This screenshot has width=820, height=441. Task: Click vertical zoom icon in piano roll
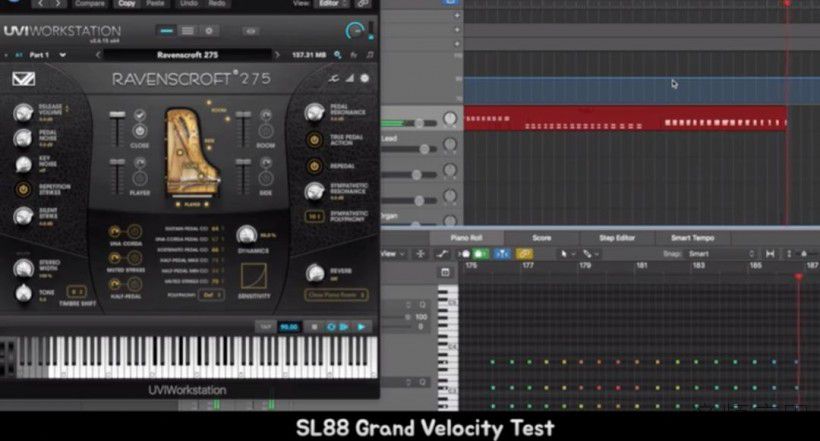pyautogui.click(x=789, y=254)
